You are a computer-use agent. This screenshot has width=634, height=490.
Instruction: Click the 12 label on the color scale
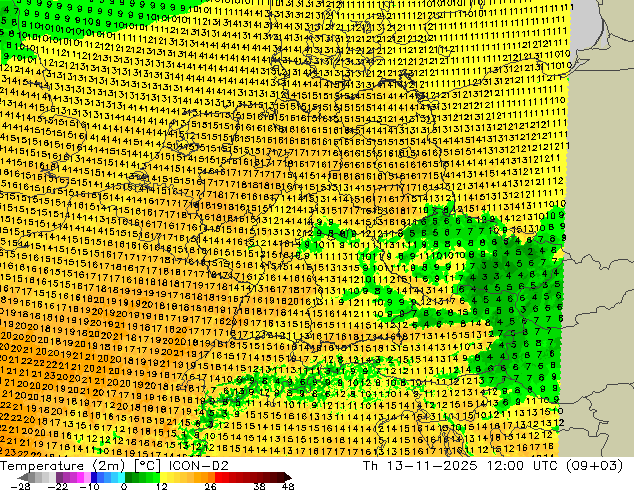(162, 486)
